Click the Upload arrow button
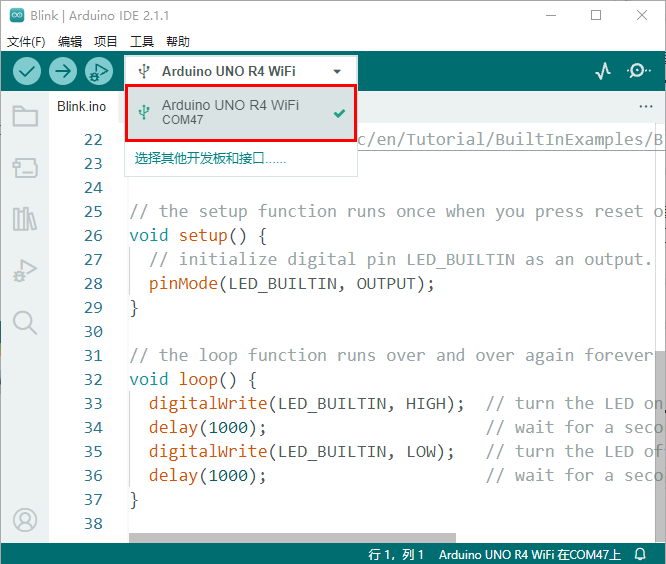 (63, 71)
